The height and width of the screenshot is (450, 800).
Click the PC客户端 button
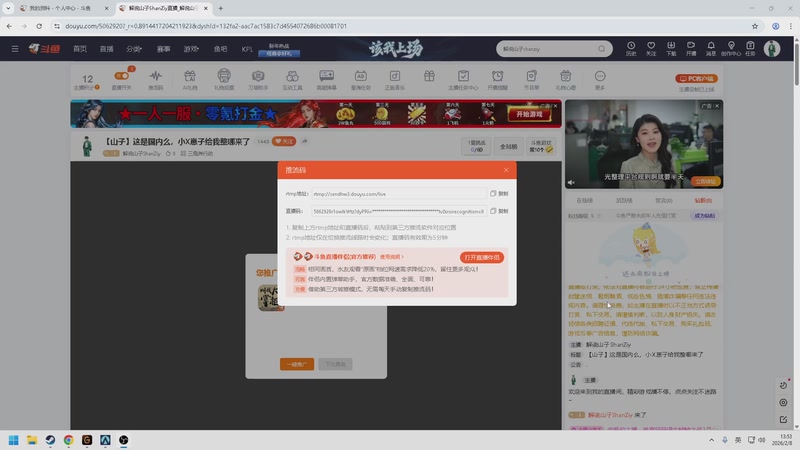[696, 79]
